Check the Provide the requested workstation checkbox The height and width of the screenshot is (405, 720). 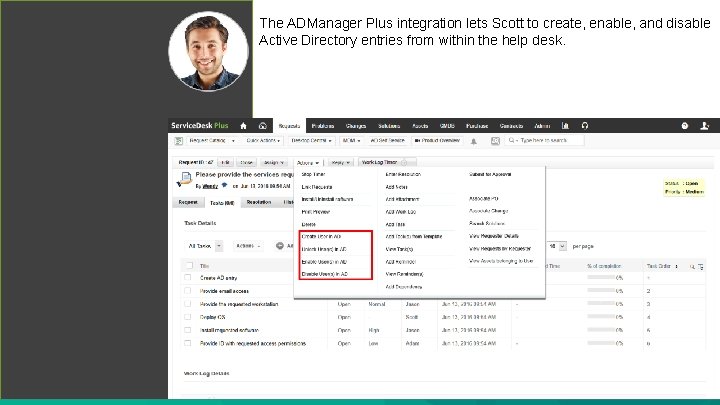point(187,304)
